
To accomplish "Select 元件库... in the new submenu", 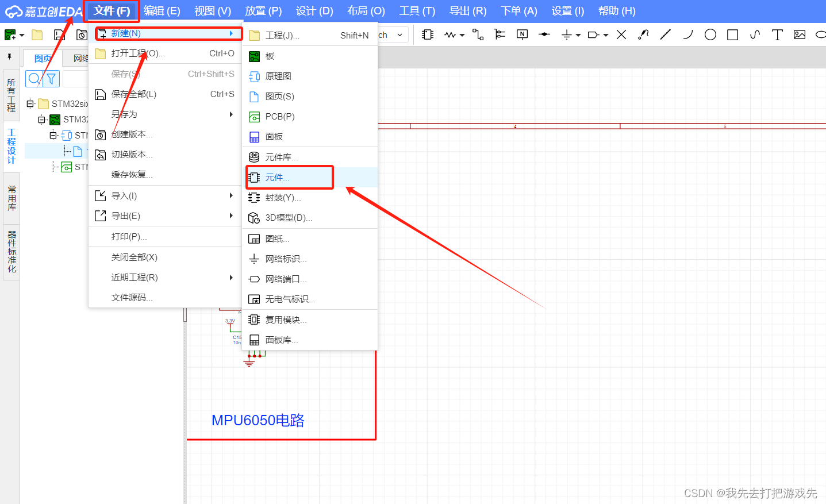I will point(310,157).
